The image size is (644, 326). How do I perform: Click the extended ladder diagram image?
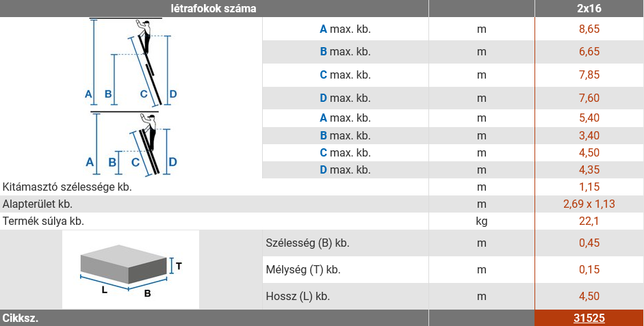pos(131,62)
